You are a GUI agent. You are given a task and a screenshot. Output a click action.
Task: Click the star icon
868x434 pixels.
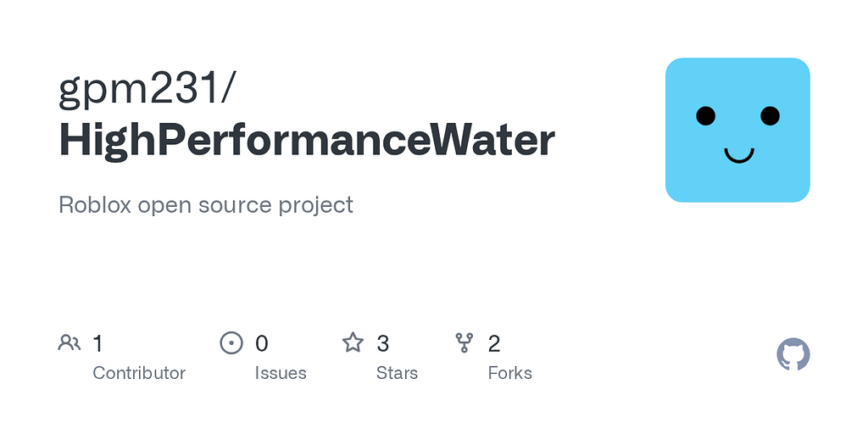point(353,342)
